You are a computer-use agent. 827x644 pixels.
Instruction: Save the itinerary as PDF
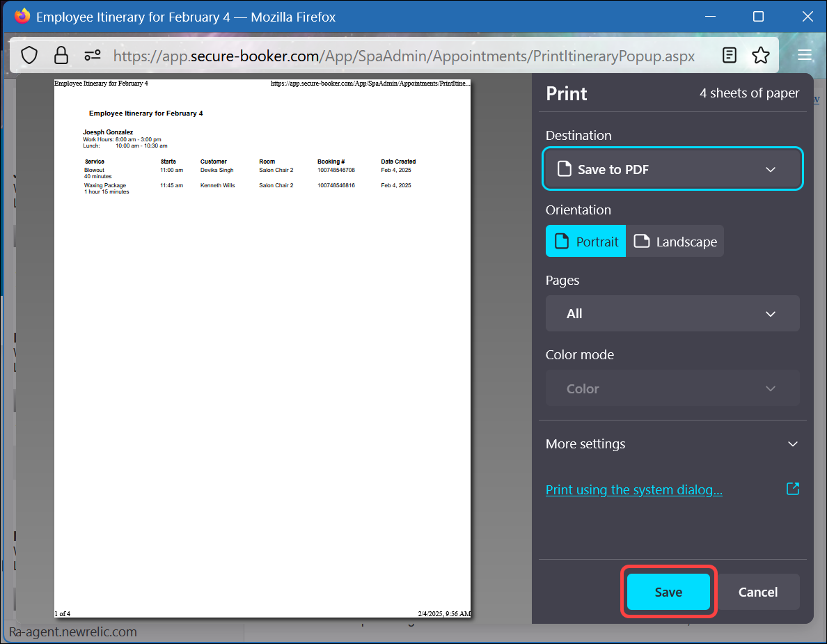pyautogui.click(x=668, y=591)
